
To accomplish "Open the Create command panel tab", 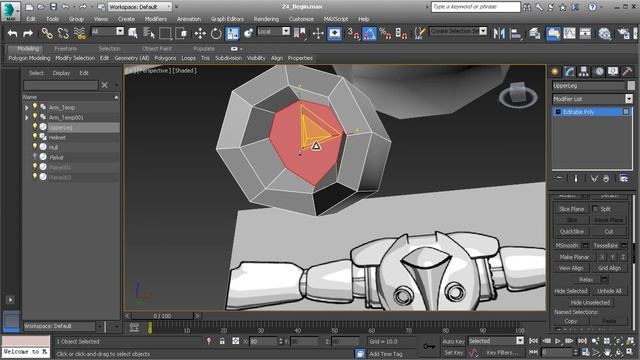I will (x=555, y=72).
